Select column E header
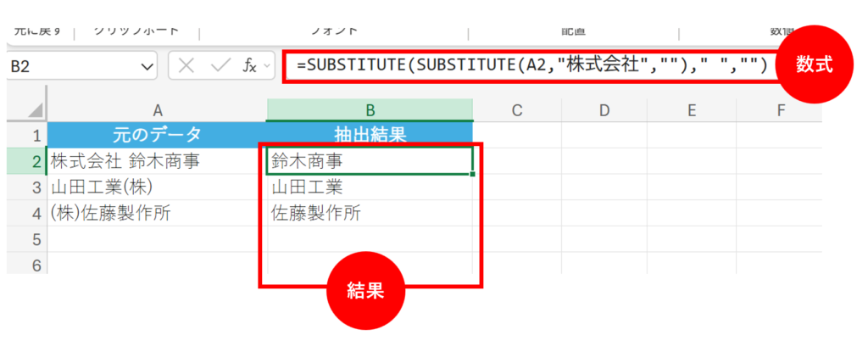Image resolution: width=868 pixels, height=352 pixels. pos(692,109)
